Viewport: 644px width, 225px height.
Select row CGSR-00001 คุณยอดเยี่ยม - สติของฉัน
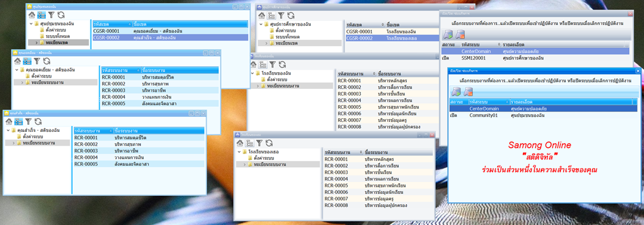point(170,31)
